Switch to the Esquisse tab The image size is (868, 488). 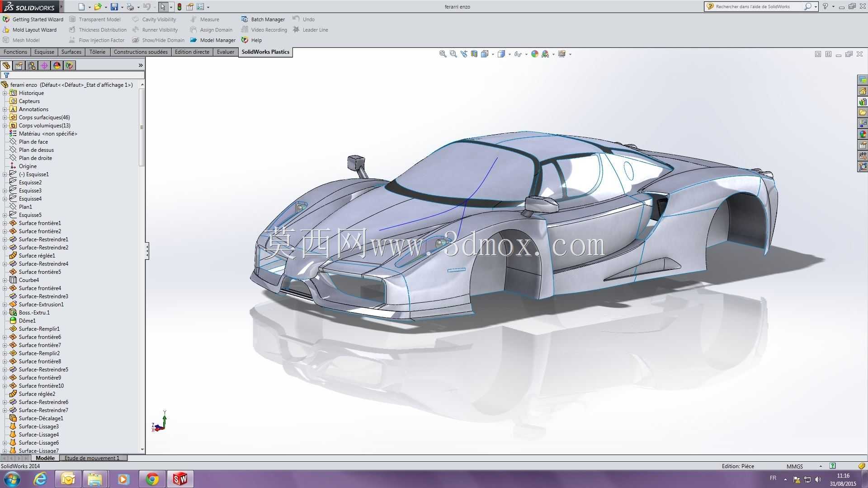(x=44, y=52)
